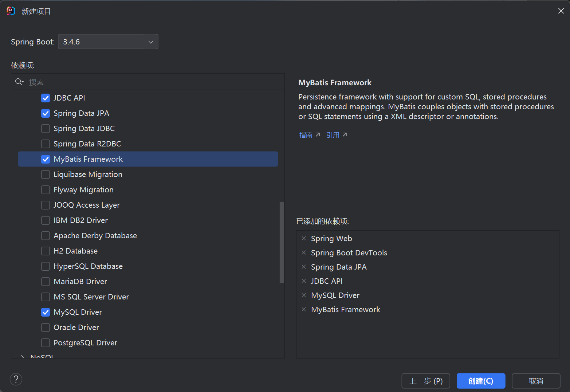Enable the Spring Data JDBC checkbox
The width and height of the screenshot is (570, 392).
tap(46, 129)
